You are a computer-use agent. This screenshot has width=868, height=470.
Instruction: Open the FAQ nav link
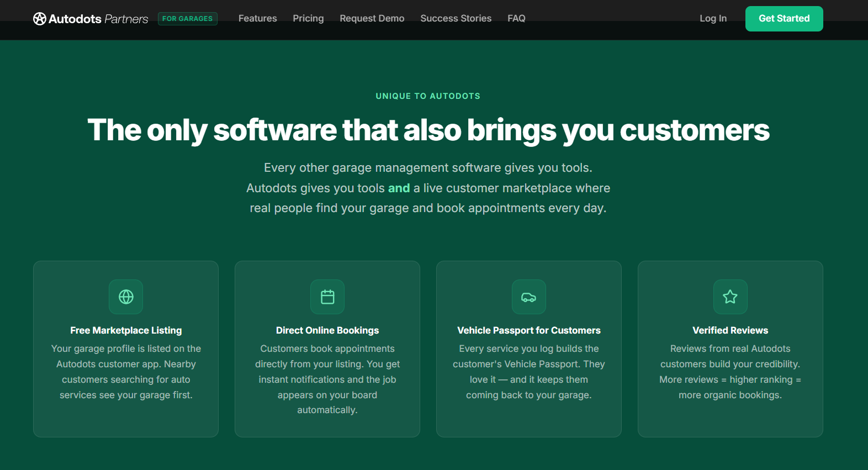point(516,18)
